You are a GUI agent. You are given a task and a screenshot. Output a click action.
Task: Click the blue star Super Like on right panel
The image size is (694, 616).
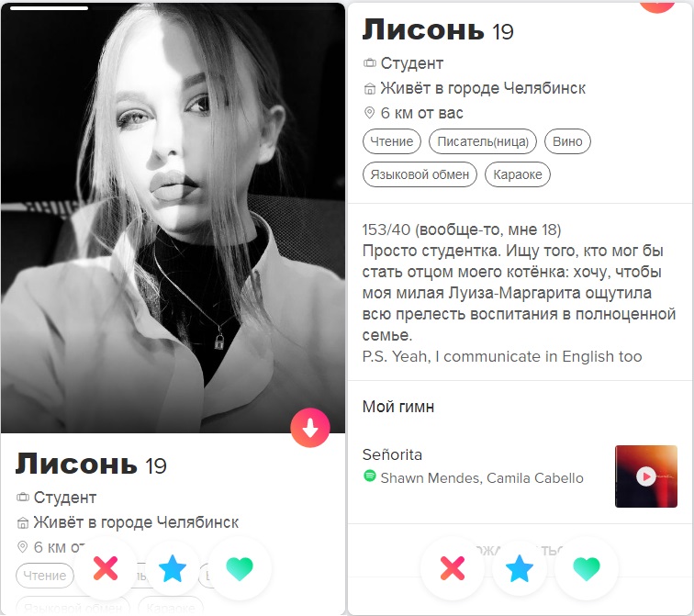click(x=520, y=568)
